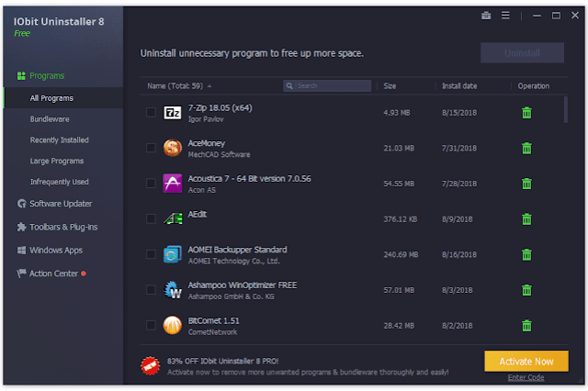
Task: Tick the BitComet 1.51 checkbox
Action: point(151,325)
